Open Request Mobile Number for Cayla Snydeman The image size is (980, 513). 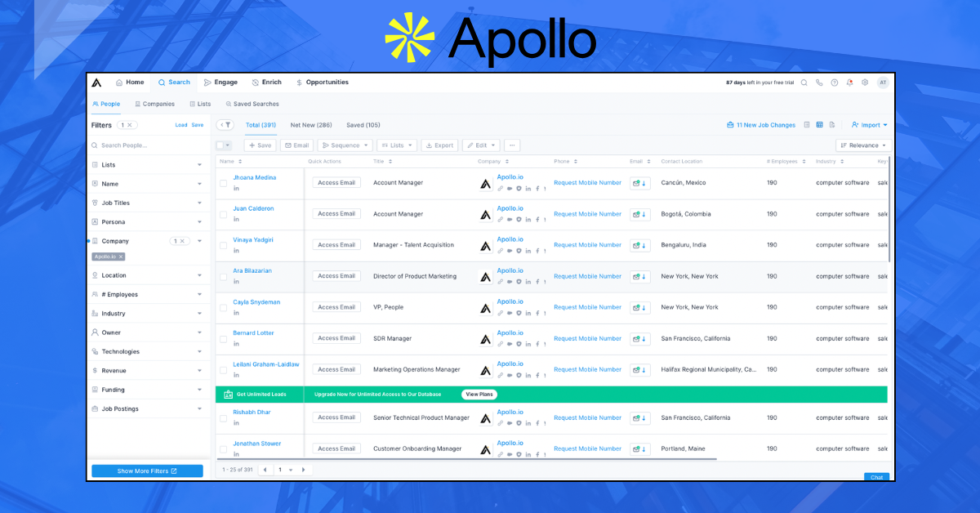[587, 307]
